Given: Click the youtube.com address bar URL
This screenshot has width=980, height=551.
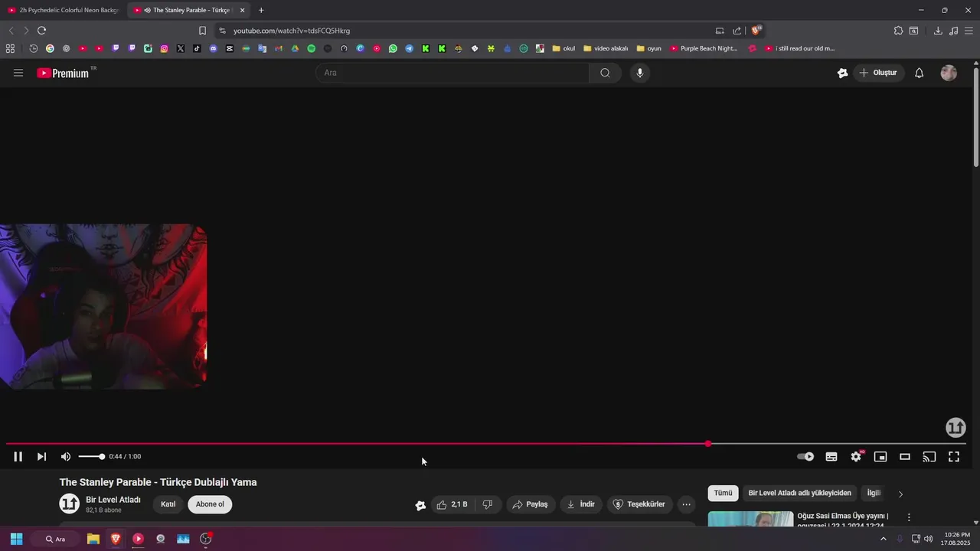Looking at the screenshot, I should click(292, 31).
